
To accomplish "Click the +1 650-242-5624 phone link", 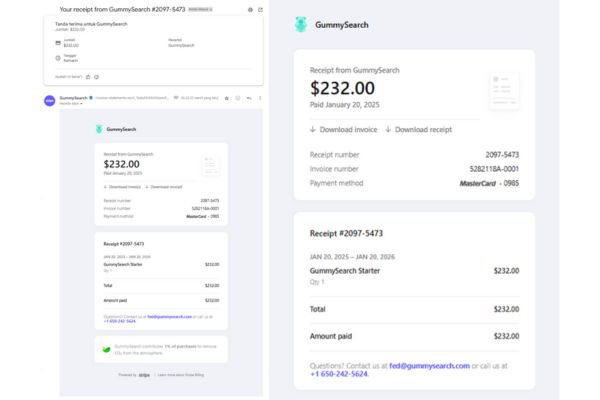I will (x=339, y=375).
